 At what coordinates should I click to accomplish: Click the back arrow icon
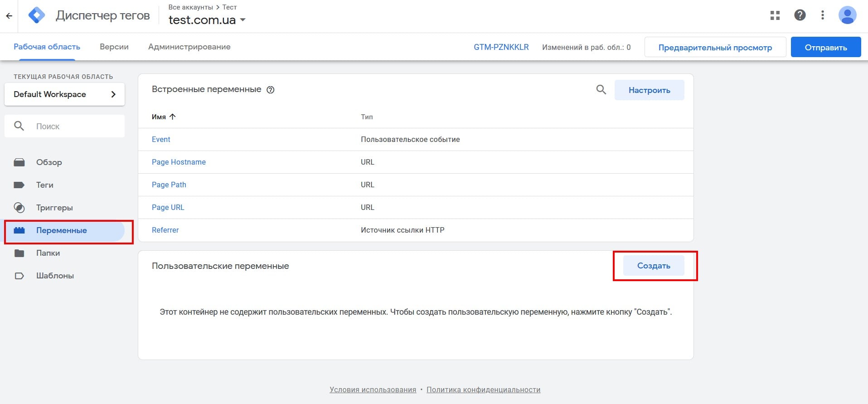pos(9,16)
